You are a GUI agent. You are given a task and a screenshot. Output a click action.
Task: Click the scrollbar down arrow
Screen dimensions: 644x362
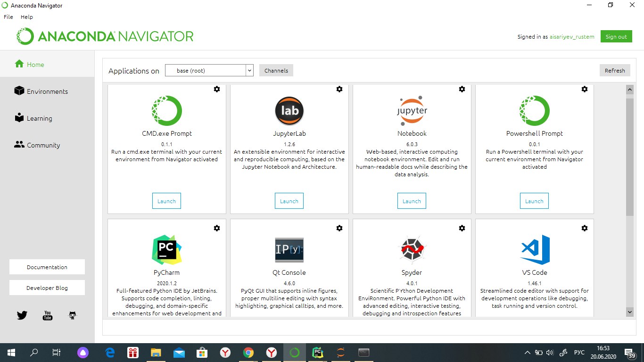click(630, 312)
